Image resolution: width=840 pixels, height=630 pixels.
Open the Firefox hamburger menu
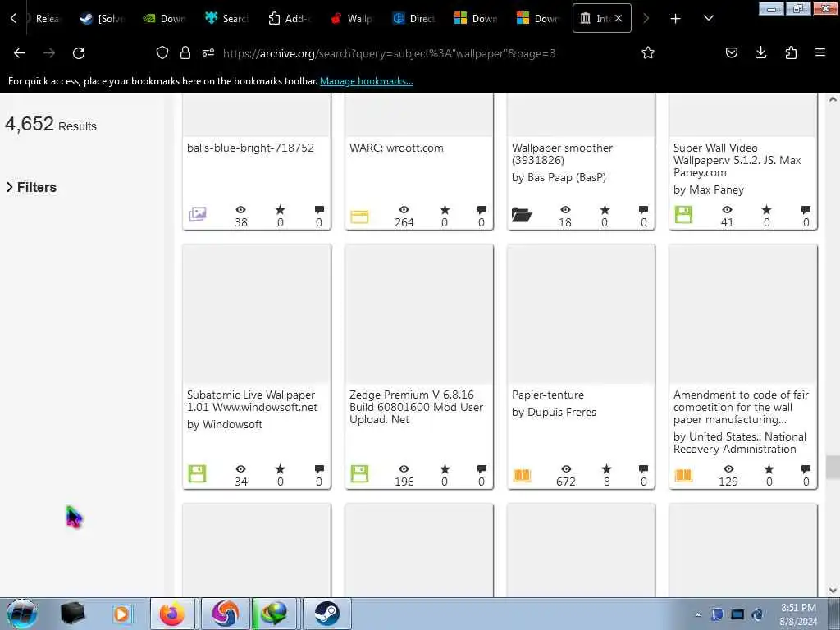(820, 52)
